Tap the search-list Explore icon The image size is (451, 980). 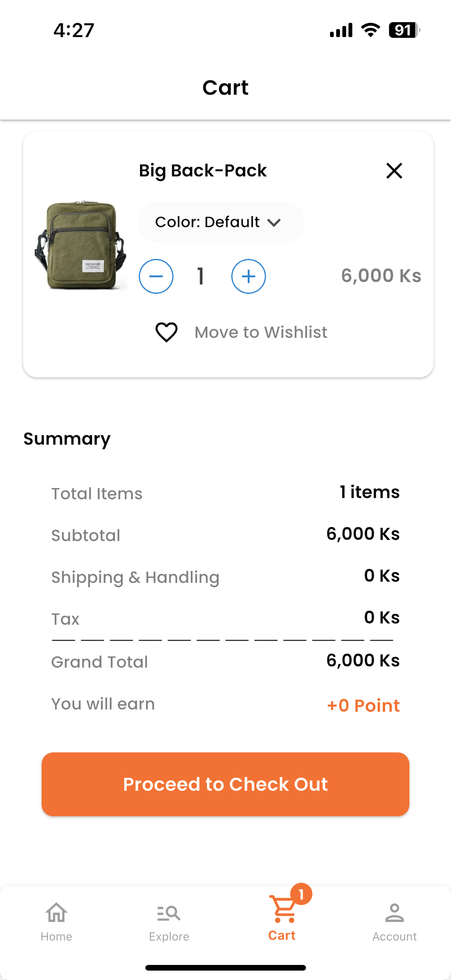click(x=169, y=913)
